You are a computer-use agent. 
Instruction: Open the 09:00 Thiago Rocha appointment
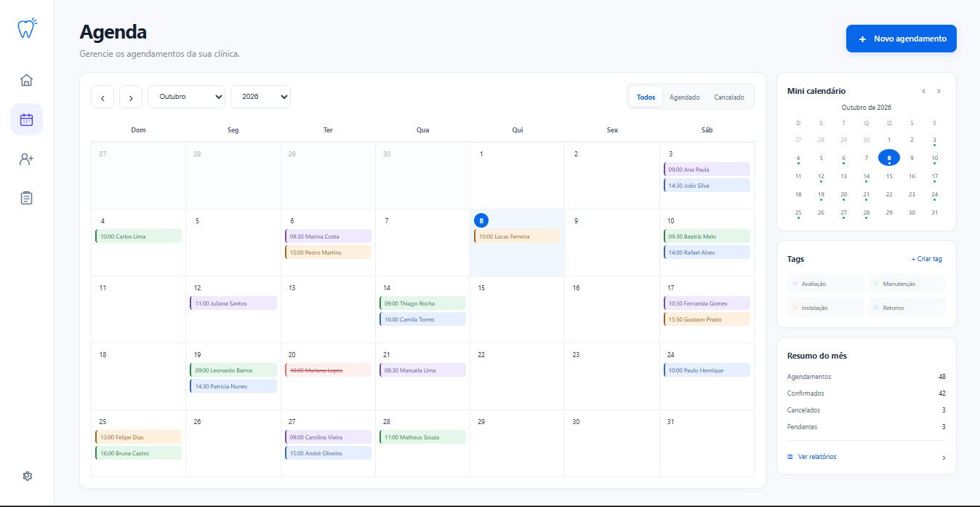[x=422, y=303]
